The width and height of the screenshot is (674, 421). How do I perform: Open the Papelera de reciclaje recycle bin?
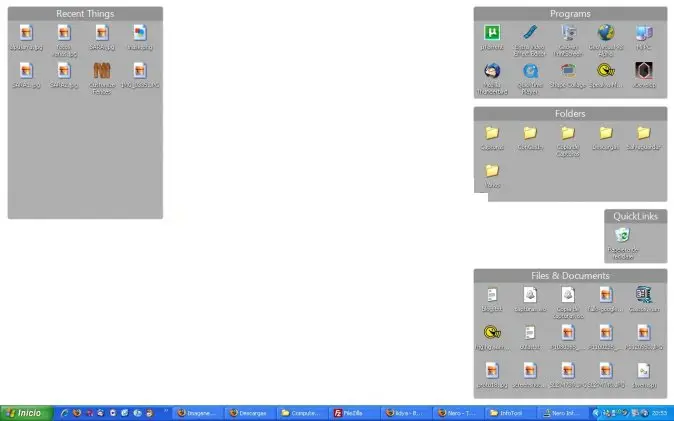[622, 235]
